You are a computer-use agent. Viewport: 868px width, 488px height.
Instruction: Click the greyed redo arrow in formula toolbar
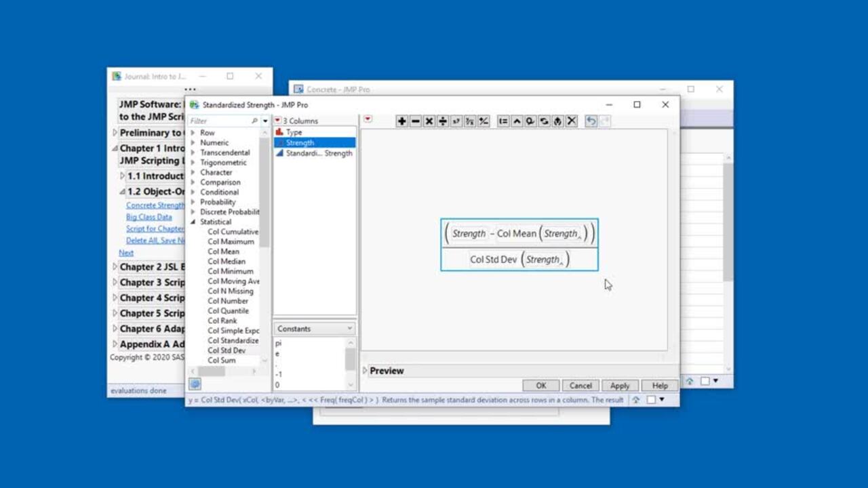(x=605, y=121)
